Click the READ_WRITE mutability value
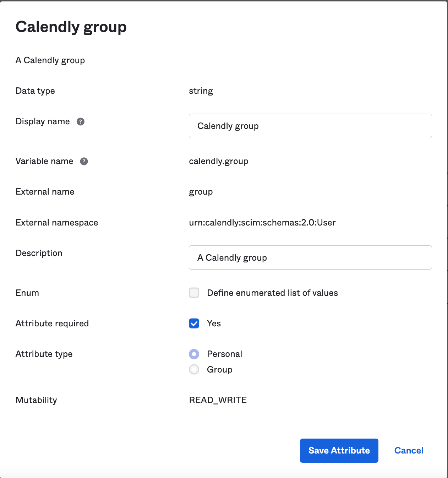The image size is (448, 478). point(218,400)
